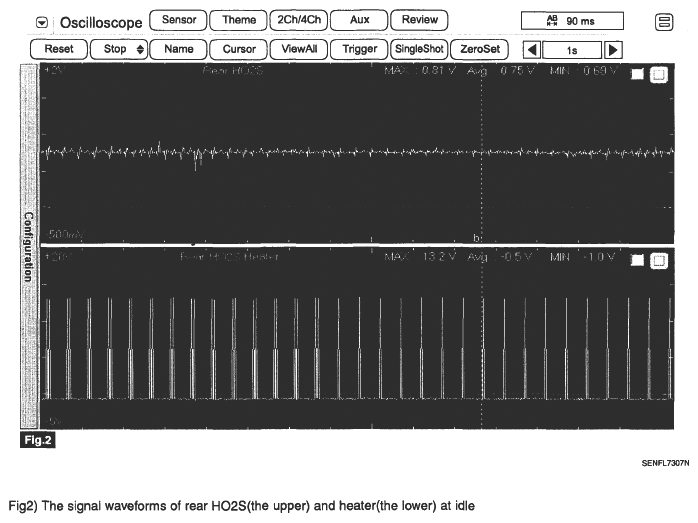Screen dimensions: 698x523
Task: Click the Trigger button
Action: click(359, 48)
